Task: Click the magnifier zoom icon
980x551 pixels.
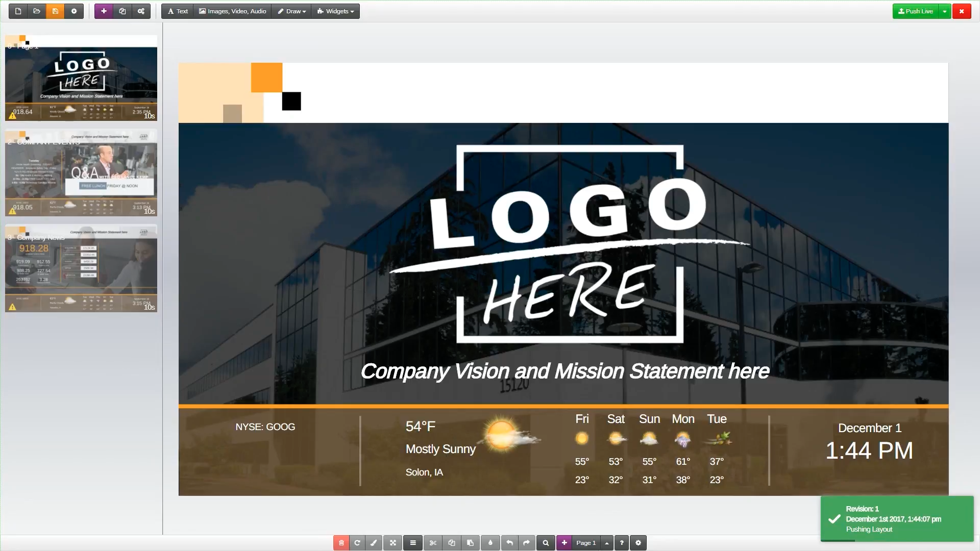Action: 546,543
